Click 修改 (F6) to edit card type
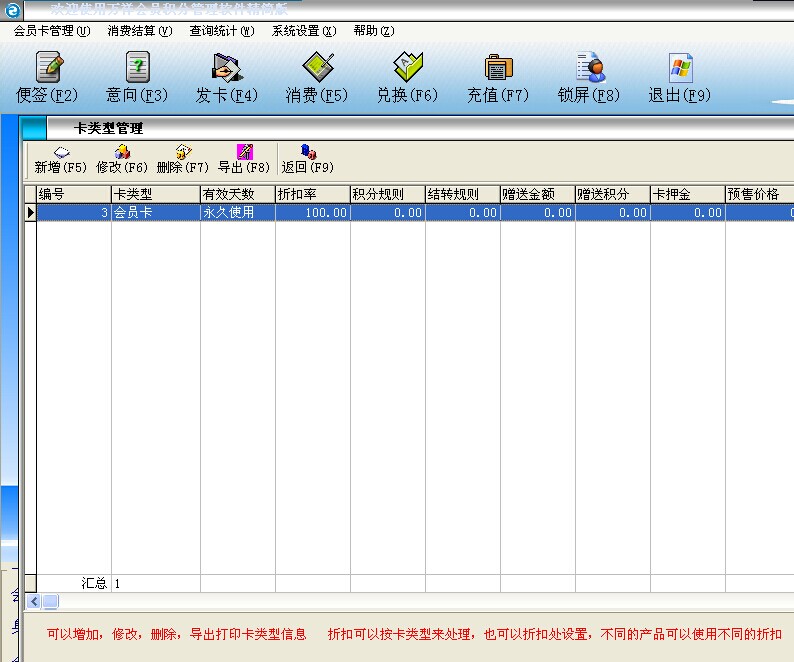Screen dimensions: 794x662 122,160
